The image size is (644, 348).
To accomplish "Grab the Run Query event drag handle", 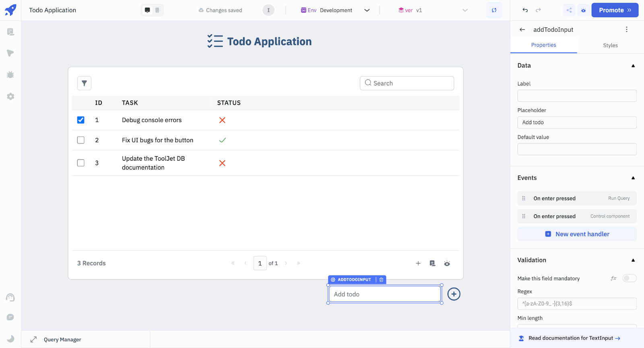I will point(524,198).
